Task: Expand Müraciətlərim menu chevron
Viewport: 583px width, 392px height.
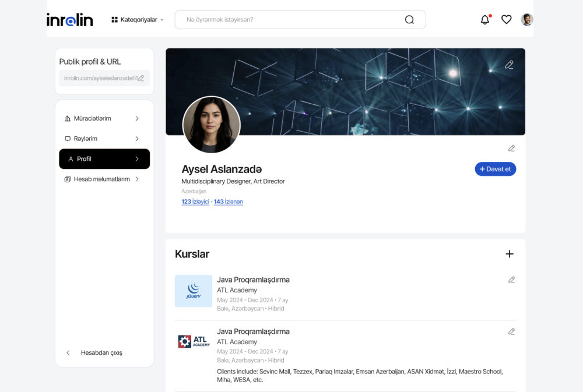Action: tap(137, 119)
